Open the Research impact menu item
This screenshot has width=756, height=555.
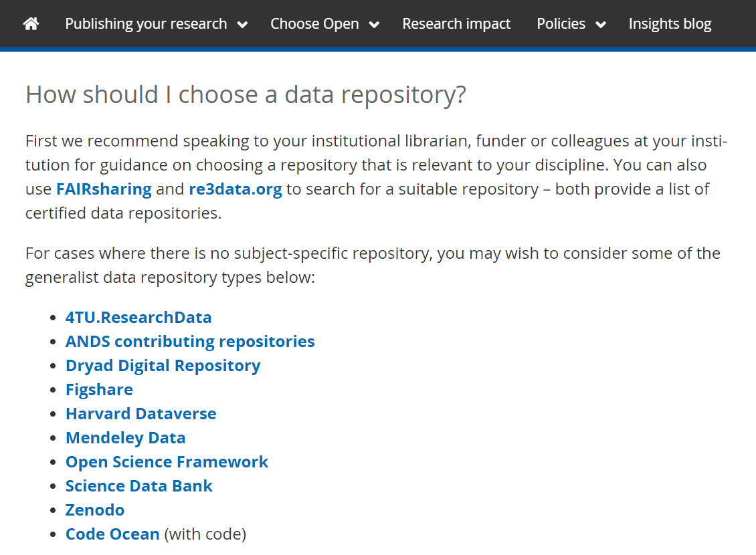tap(456, 24)
